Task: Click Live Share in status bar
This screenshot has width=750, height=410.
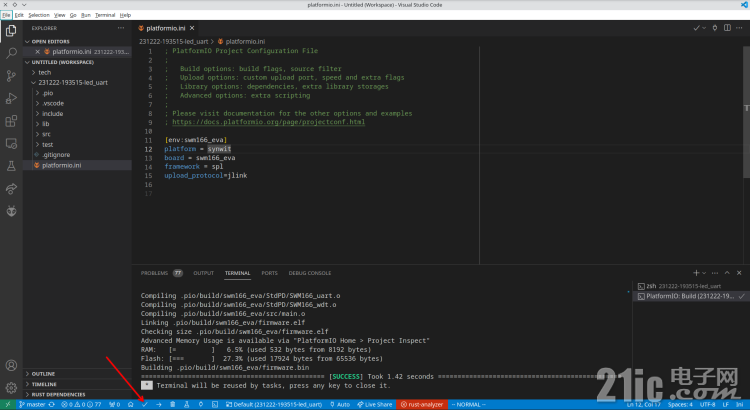Action: (374, 405)
